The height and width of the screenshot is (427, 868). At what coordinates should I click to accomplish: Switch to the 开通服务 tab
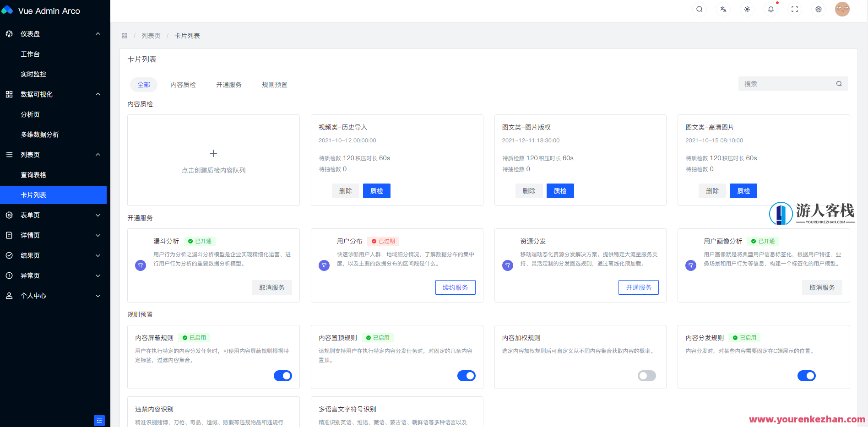(229, 84)
